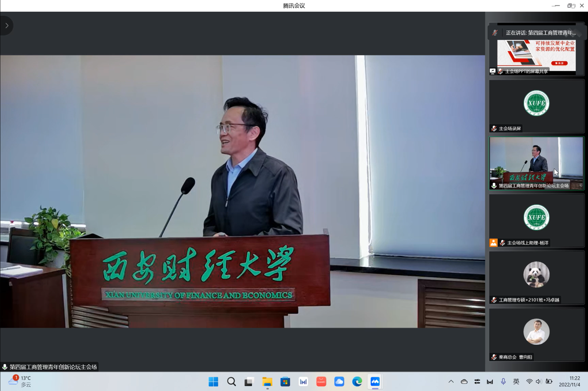Click the portrait avatar of 曹向阳
Screen dimensions: 588x391
click(x=536, y=332)
